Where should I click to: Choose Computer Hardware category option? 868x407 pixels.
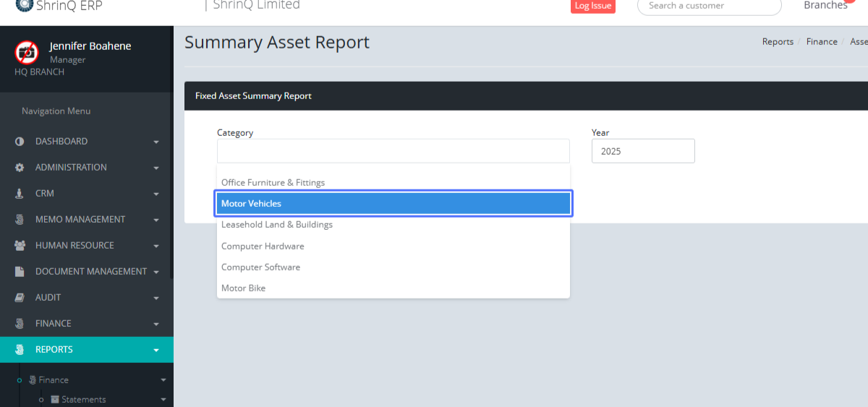pos(263,246)
